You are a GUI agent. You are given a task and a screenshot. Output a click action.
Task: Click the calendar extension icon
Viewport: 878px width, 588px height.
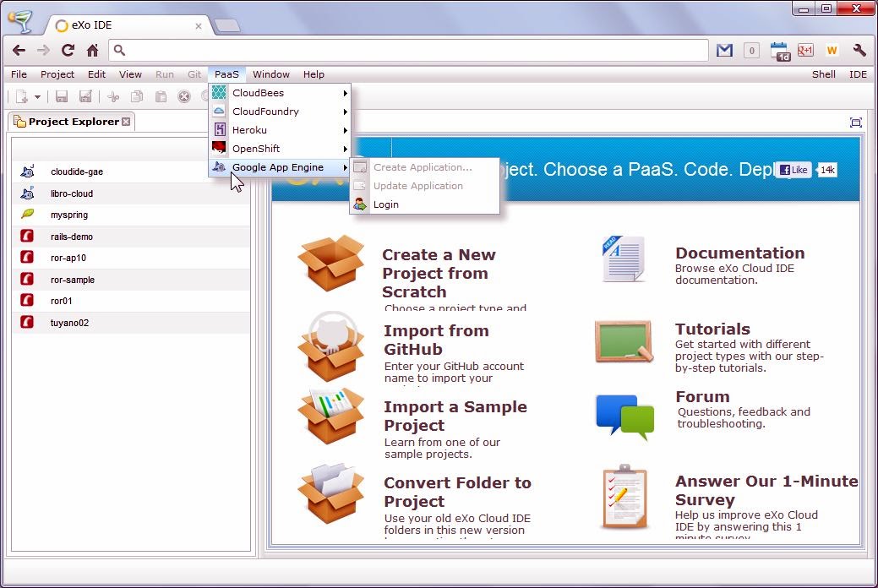779,51
